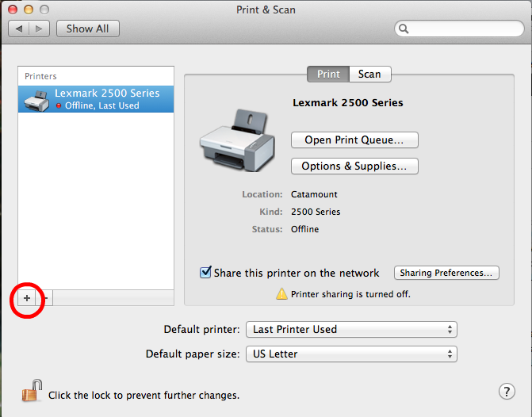532x417 pixels.
Task: Click the plus button to add a printer
Action: point(27,298)
